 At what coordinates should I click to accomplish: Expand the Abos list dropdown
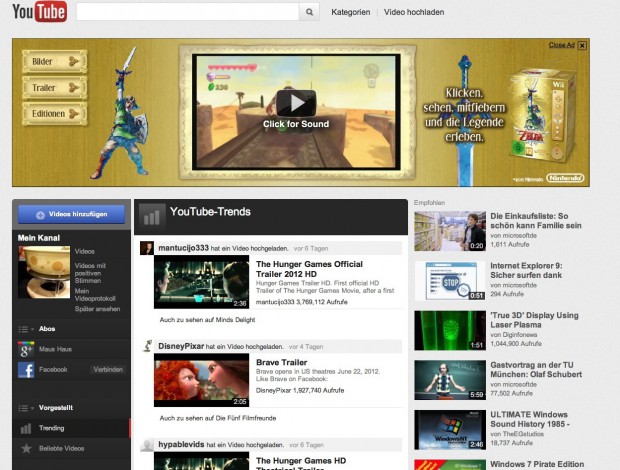click(26, 329)
